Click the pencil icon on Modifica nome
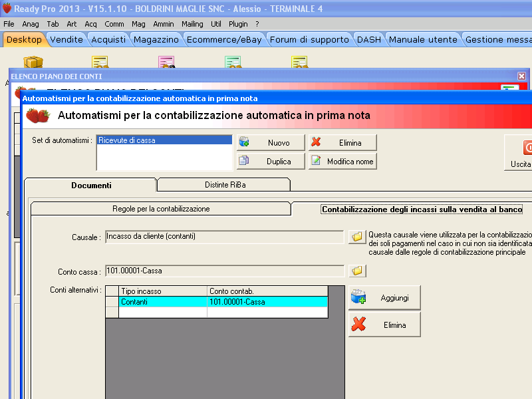Screen dimensions: 532x399 tap(316, 160)
